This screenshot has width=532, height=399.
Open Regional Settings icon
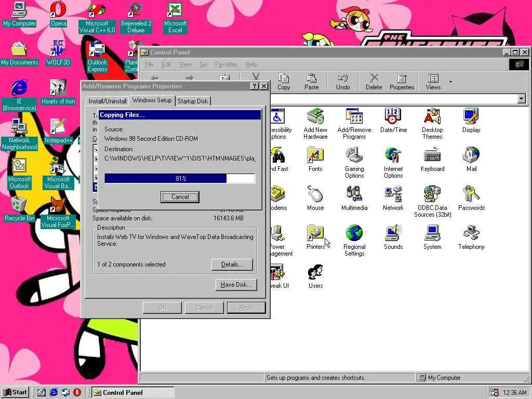pos(354,241)
